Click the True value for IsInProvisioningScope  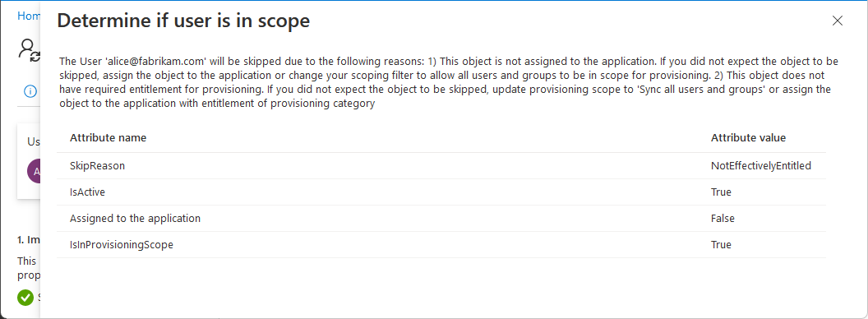point(721,245)
